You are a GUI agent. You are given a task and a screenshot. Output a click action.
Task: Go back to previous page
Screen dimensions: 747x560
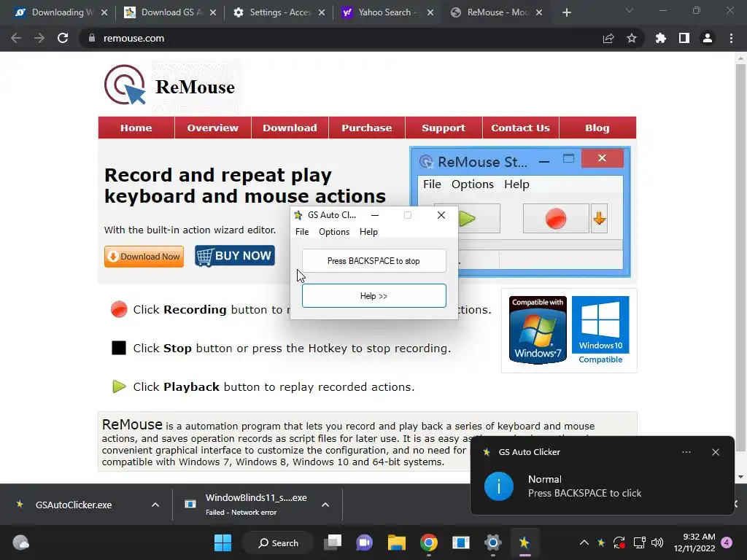pyautogui.click(x=16, y=38)
